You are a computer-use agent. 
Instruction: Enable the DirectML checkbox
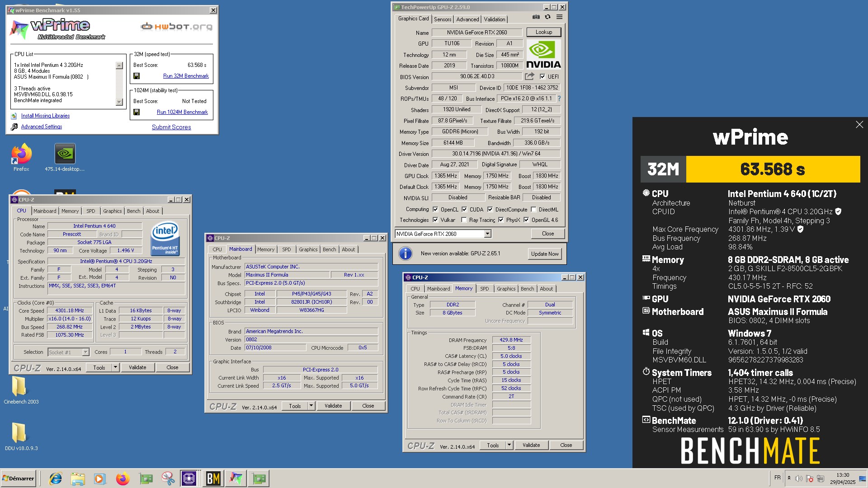point(533,210)
